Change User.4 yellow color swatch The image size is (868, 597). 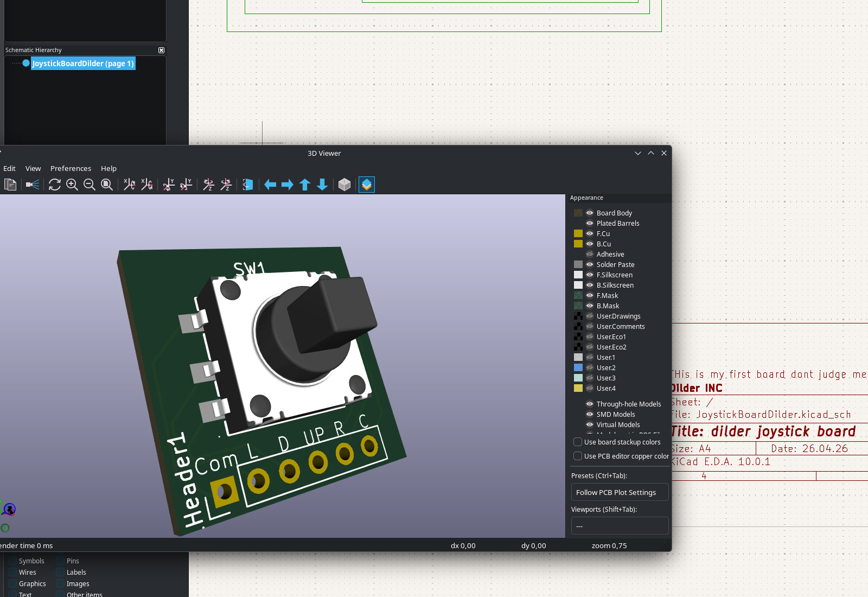coord(578,388)
